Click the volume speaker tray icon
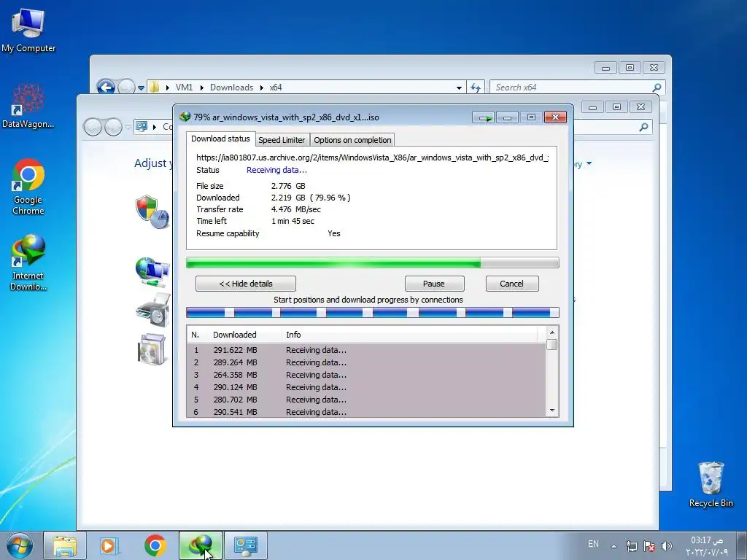 [x=667, y=546]
